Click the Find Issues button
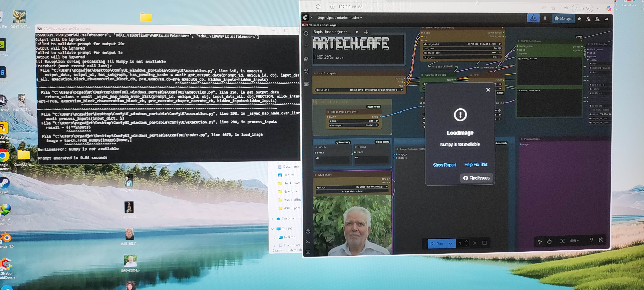This screenshot has height=290, width=644. [x=476, y=178]
